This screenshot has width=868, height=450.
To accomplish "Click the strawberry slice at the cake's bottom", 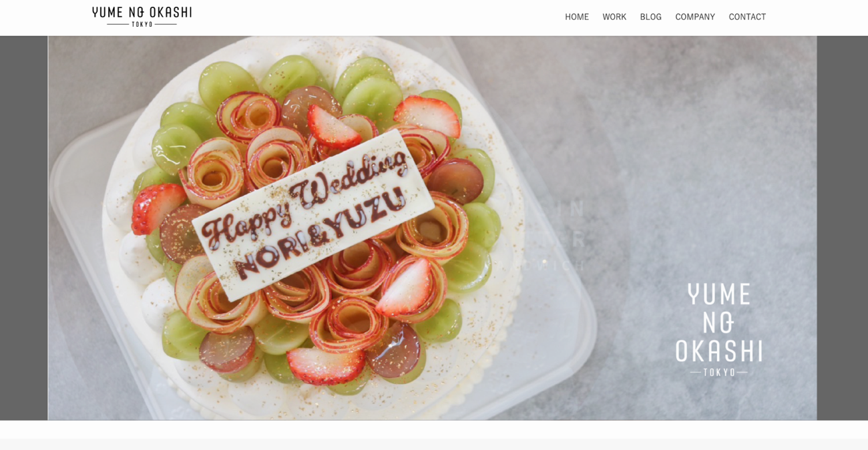I will [326, 365].
